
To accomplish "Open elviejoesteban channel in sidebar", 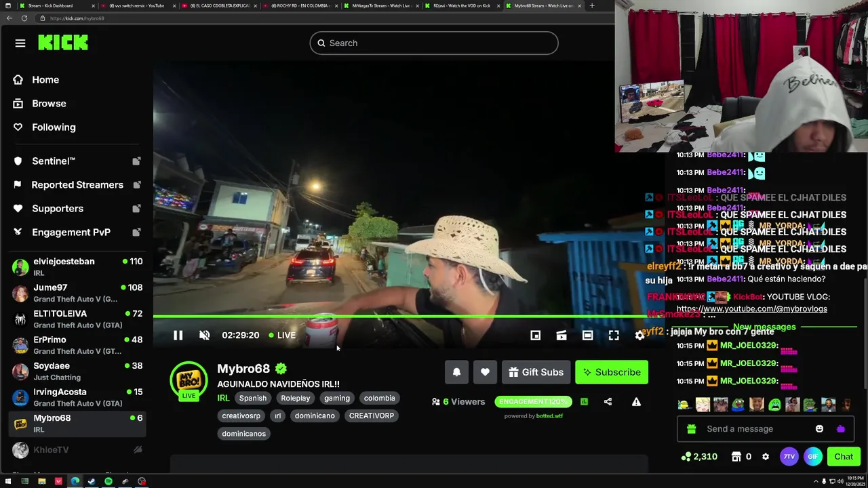I will (78, 267).
